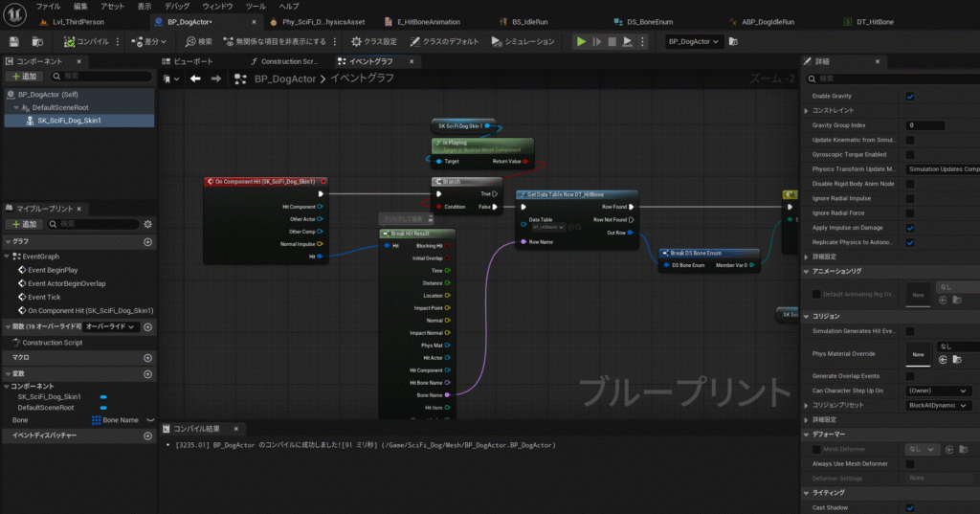Screen dimensions: 980x514
Task: Open クラスのデフォルト class defaults
Action: [444, 42]
